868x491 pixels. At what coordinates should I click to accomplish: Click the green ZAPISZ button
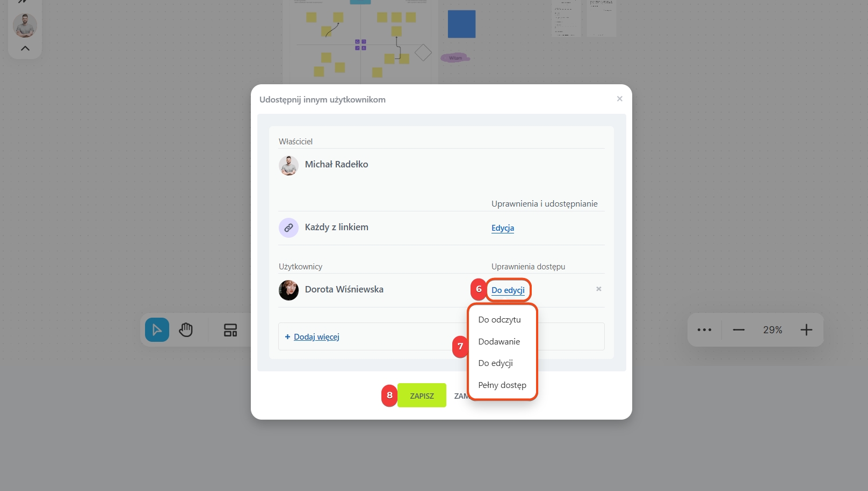(x=422, y=395)
